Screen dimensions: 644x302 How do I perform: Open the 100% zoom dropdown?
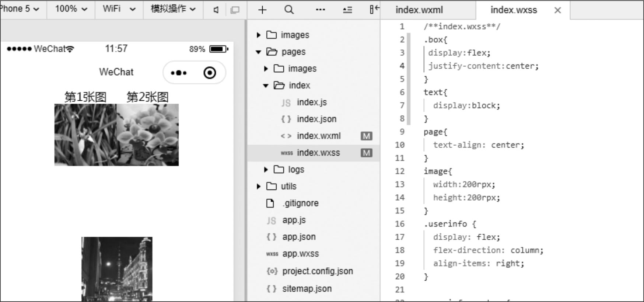click(x=71, y=9)
